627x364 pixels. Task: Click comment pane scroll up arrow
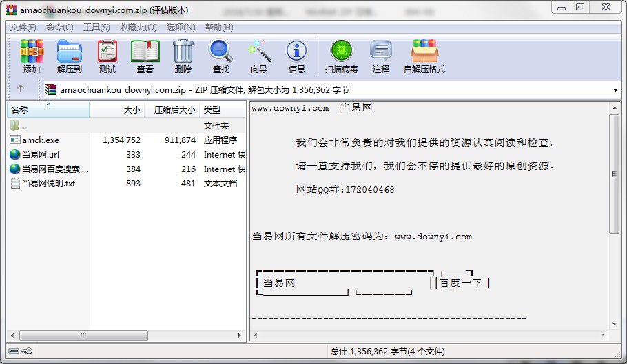pos(615,108)
